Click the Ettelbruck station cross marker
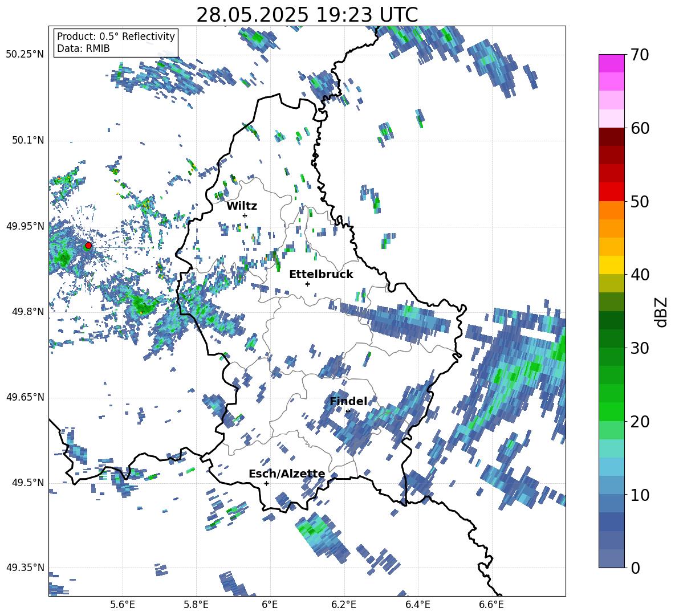The height and width of the screenshot is (616, 675). point(307,284)
